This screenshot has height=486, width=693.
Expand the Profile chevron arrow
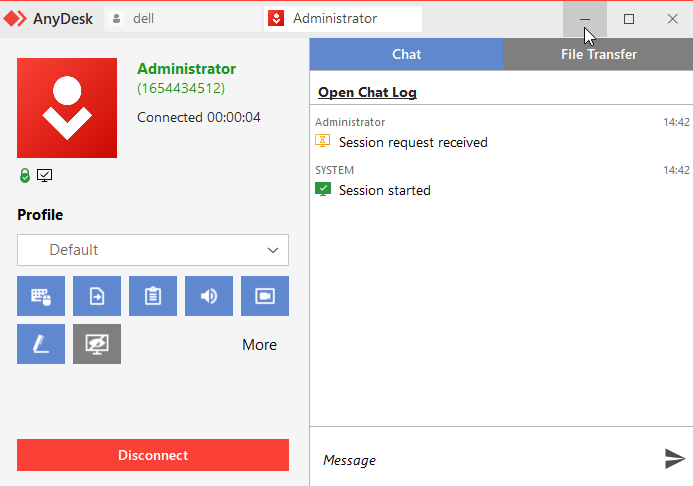273,250
